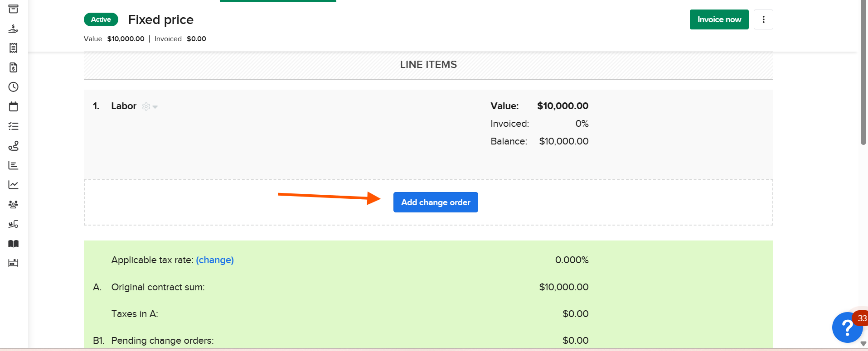Open the bar chart reports sidebar icon
This screenshot has width=868, height=351.
[x=14, y=165]
